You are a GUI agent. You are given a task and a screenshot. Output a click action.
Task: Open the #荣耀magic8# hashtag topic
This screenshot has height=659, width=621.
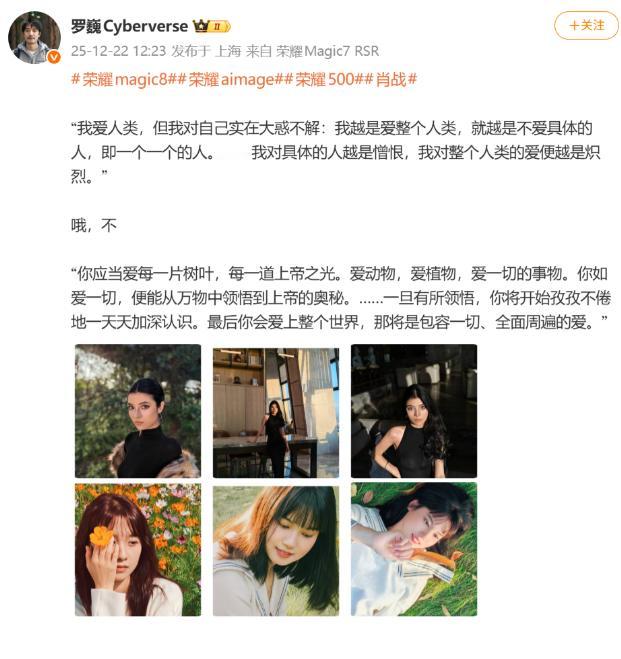(x=123, y=79)
